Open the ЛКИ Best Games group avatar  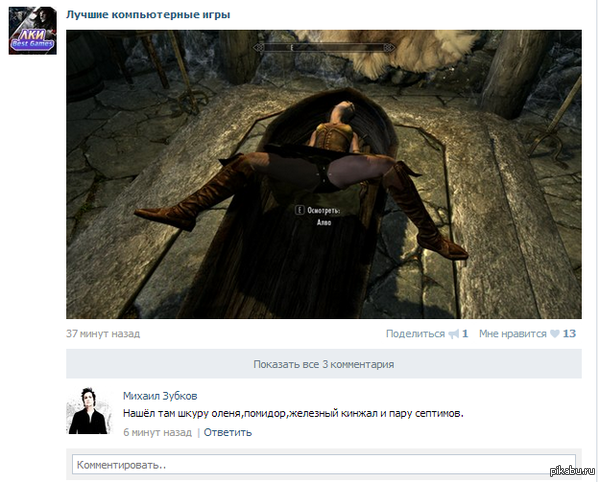point(33,31)
